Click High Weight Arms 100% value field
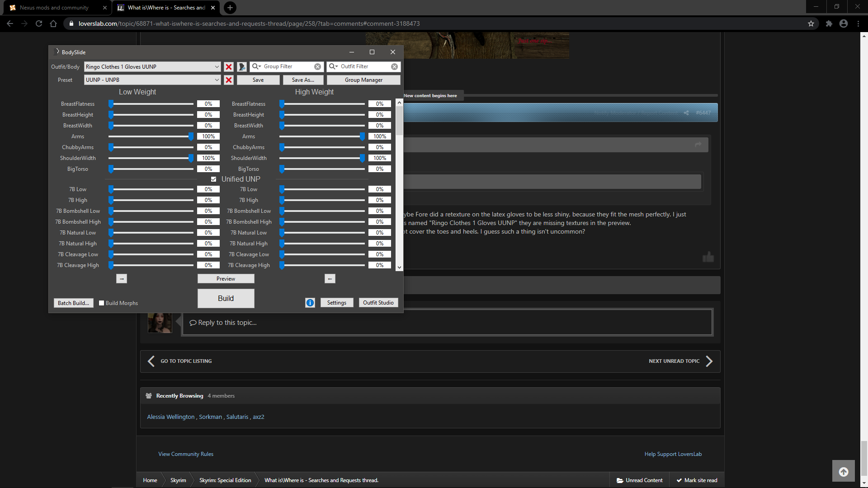868x488 pixels. click(380, 136)
